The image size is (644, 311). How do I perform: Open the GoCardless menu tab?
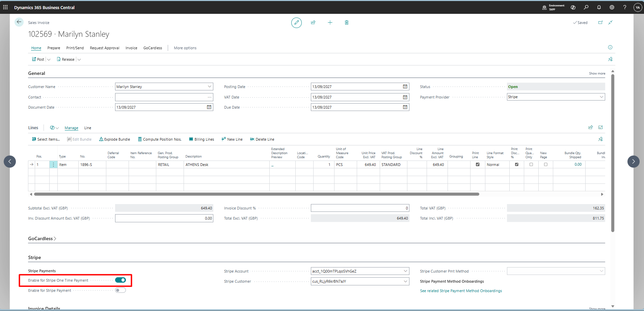click(153, 48)
